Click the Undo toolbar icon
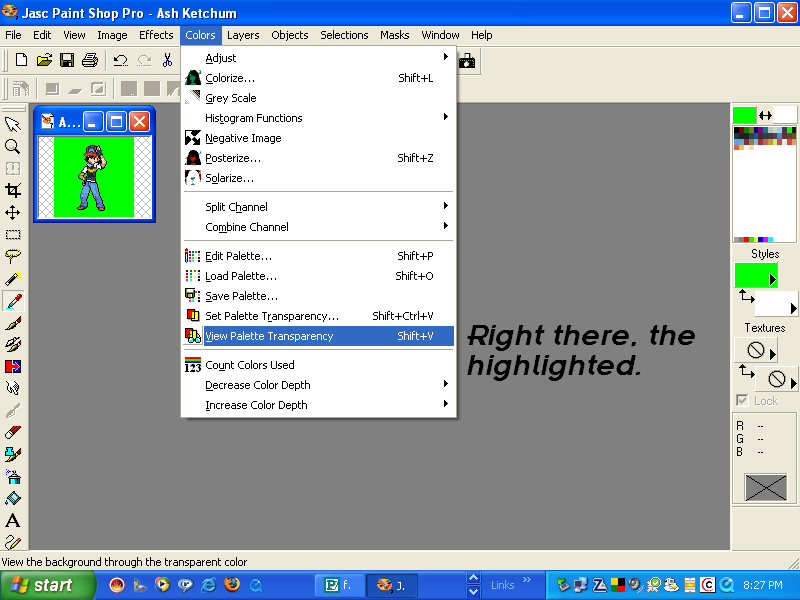The image size is (800, 600). tap(120, 60)
